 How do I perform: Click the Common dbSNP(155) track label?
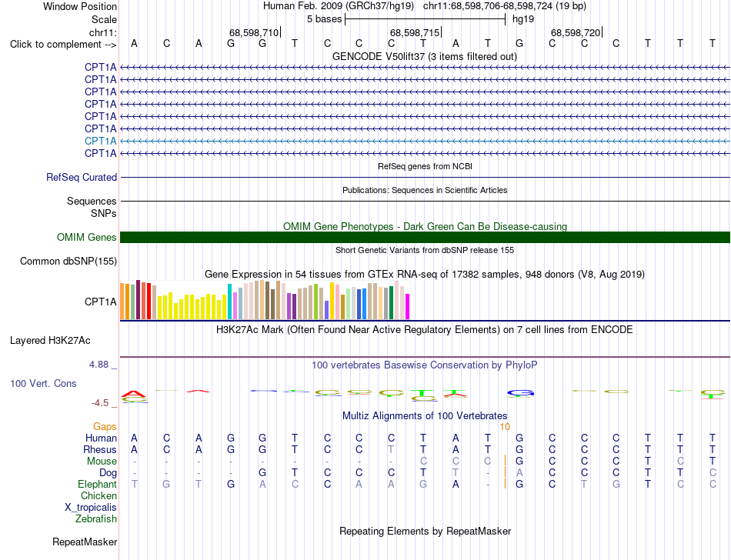click(68, 261)
